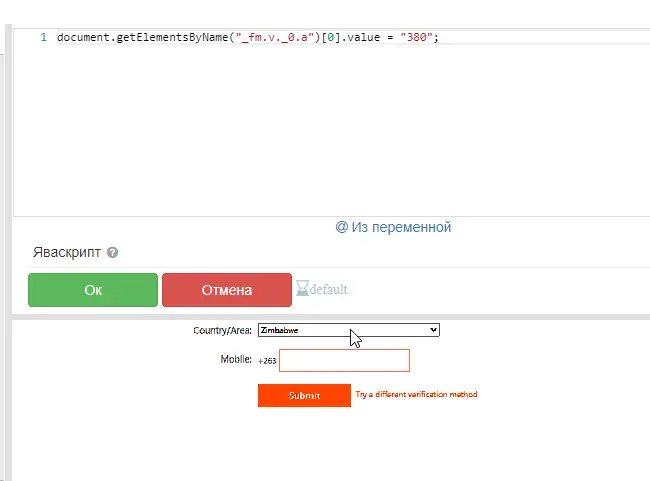Open the Country/Area dropdown showing Zimbabwe
The height and width of the screenshot is (481, 650).
coord(349,330)
